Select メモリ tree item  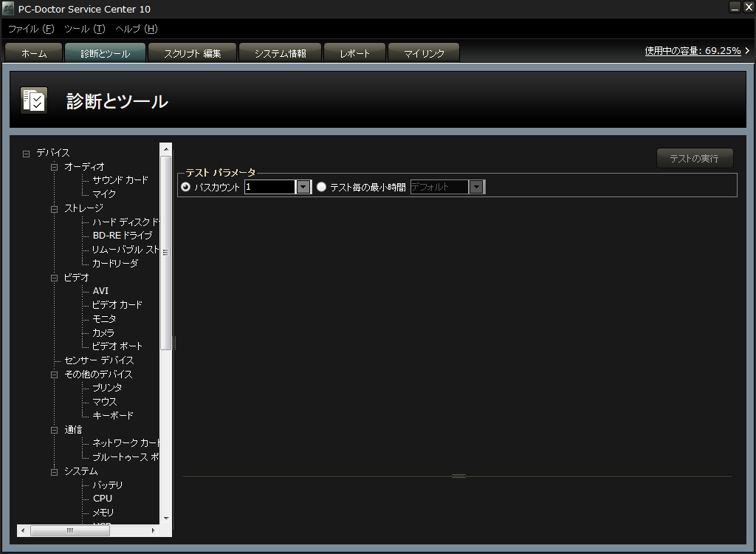pyautogui.click(x=103, y=513)
